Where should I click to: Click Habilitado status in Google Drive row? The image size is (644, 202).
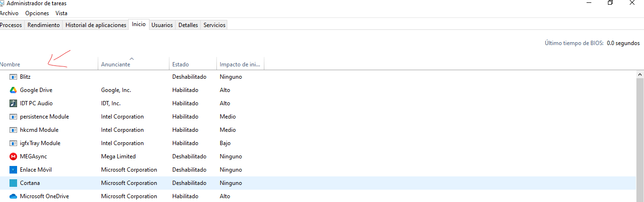tap(185, 90)
